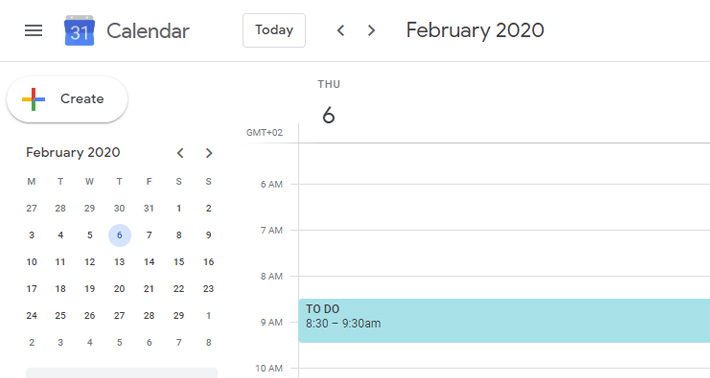Choose February 20 in mini calendar
Screen dimensions: 710x378
click(120, 289)
